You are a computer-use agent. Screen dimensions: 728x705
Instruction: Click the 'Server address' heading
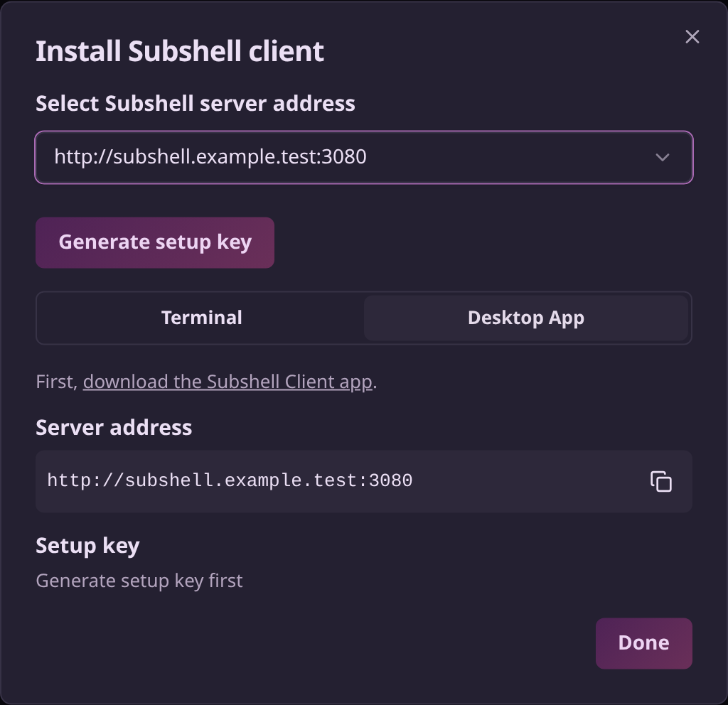tap(114, 427)
